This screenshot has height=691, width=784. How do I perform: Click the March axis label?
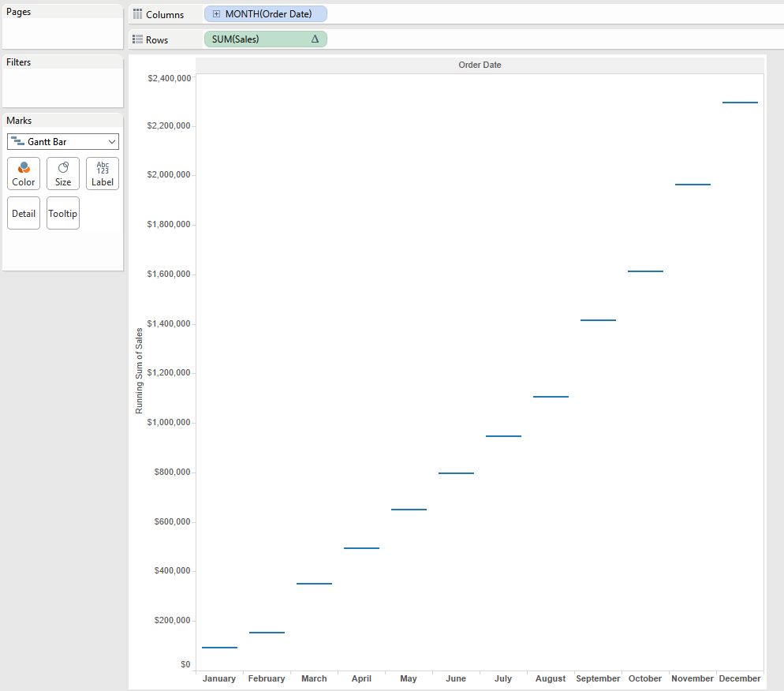click(x=314, y=678)
